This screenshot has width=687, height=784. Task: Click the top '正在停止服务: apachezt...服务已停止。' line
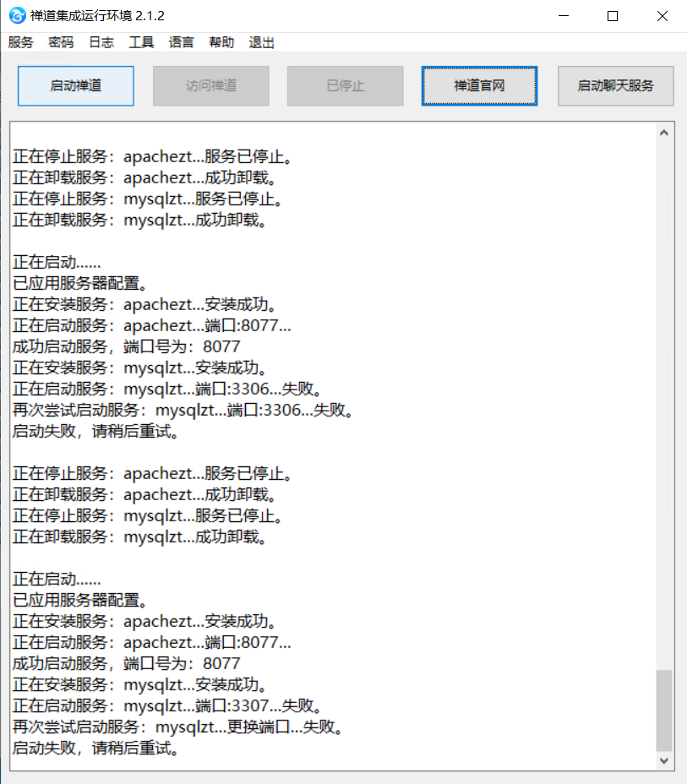click(x=153, y=156)
